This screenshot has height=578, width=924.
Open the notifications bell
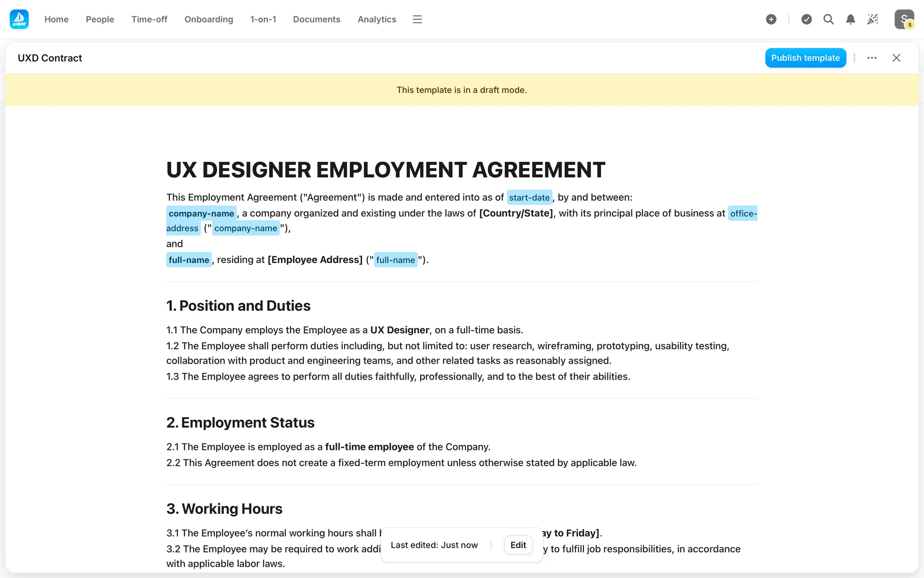(850, 19)
